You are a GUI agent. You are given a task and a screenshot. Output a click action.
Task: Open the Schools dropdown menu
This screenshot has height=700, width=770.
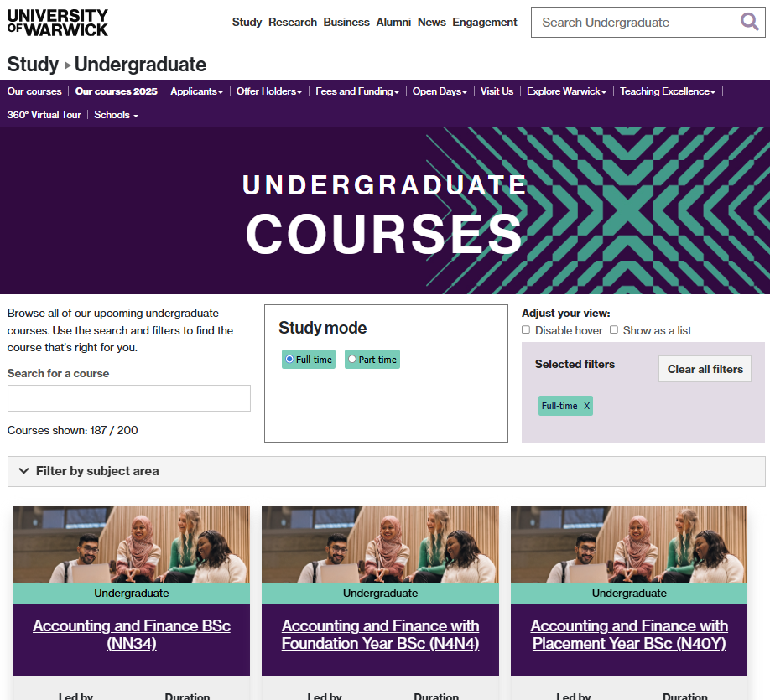(116, 115)
